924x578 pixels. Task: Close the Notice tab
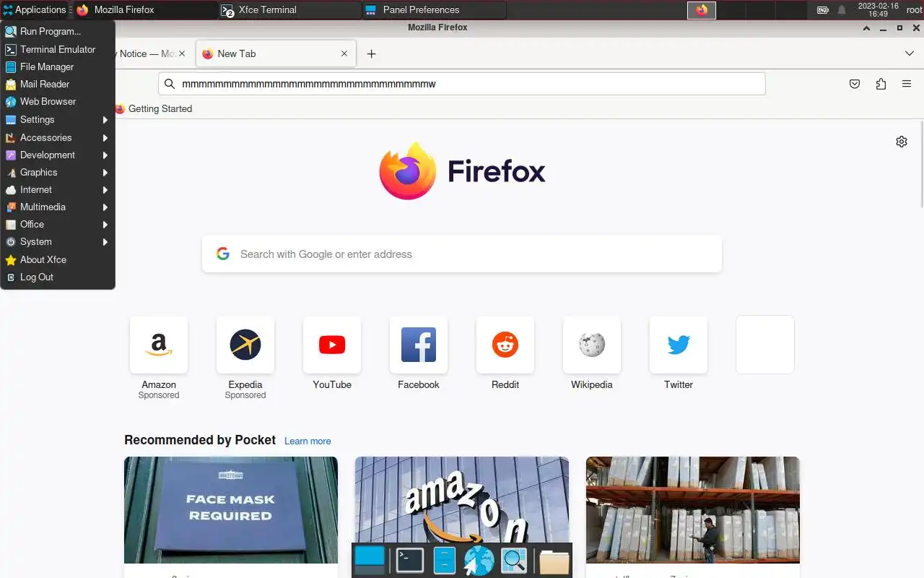(182, 53)
